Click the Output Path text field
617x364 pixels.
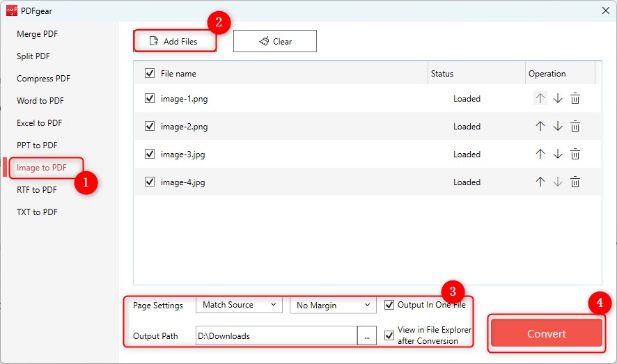[276, 335]
